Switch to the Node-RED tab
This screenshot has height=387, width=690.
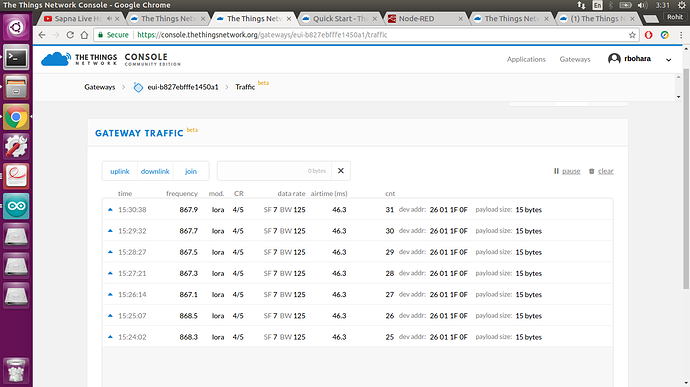pos(423,19)
